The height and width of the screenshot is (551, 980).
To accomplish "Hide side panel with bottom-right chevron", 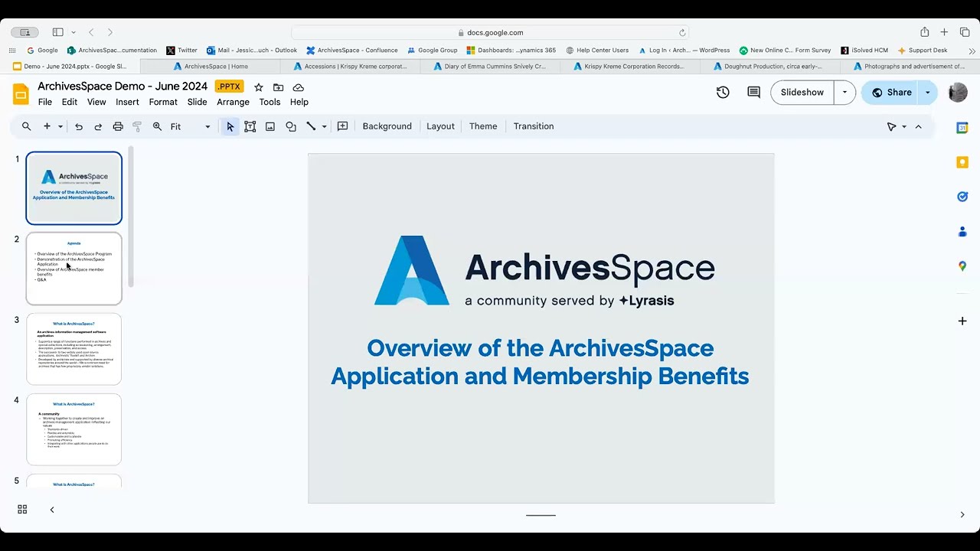I will [962, 515].
